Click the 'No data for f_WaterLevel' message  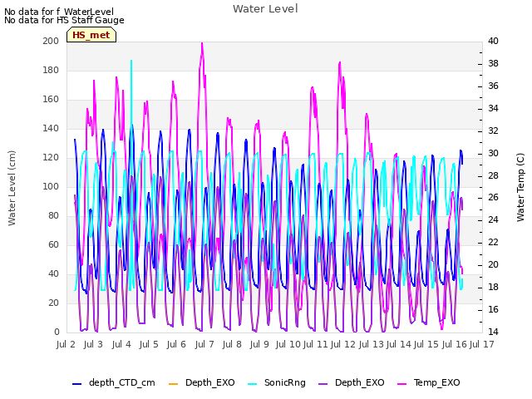pos(59,12)
